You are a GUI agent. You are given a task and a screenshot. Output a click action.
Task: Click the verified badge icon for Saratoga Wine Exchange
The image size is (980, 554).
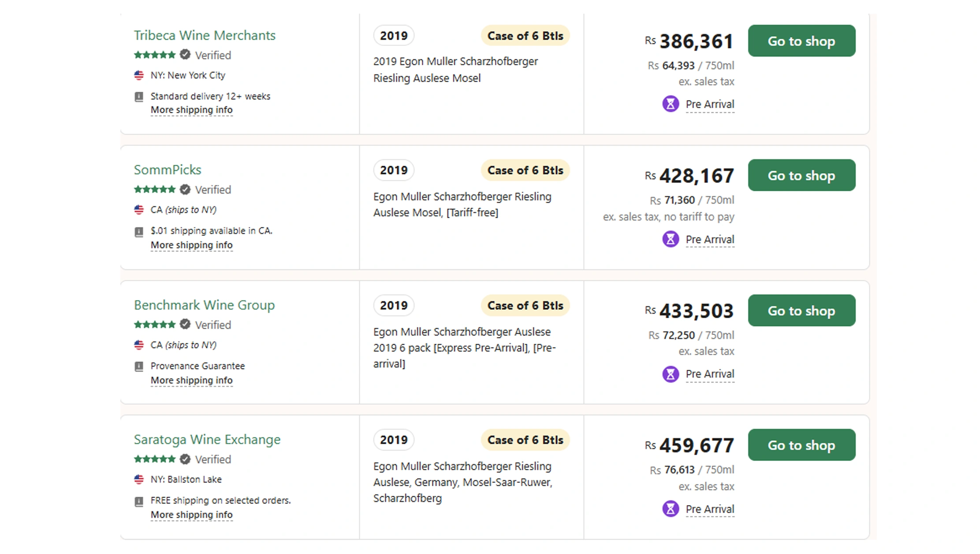click(x=185, y=459)
